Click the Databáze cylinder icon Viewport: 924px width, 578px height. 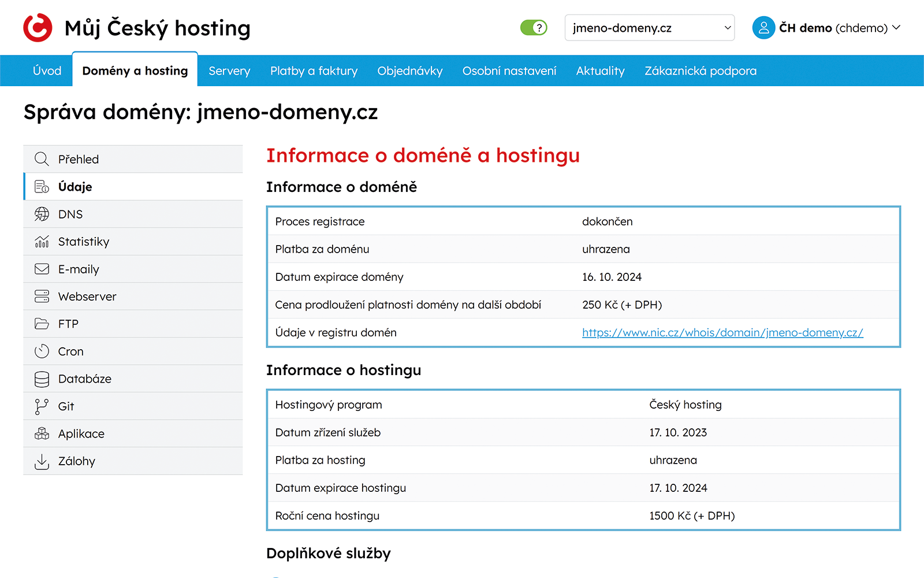click(42, 379)
